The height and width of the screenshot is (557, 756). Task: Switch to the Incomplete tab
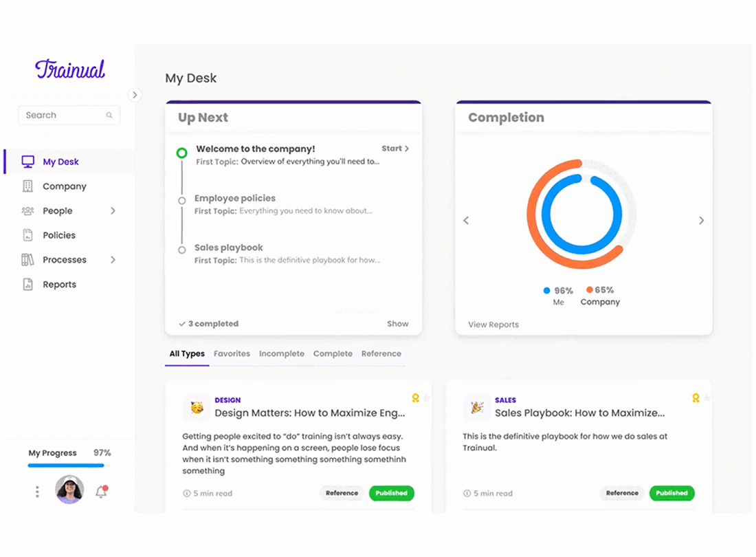[282, 353]
